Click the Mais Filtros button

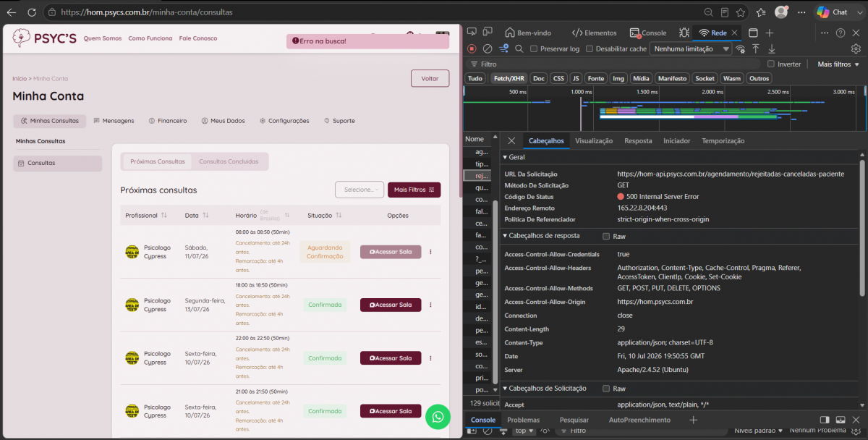pos(414,190)
